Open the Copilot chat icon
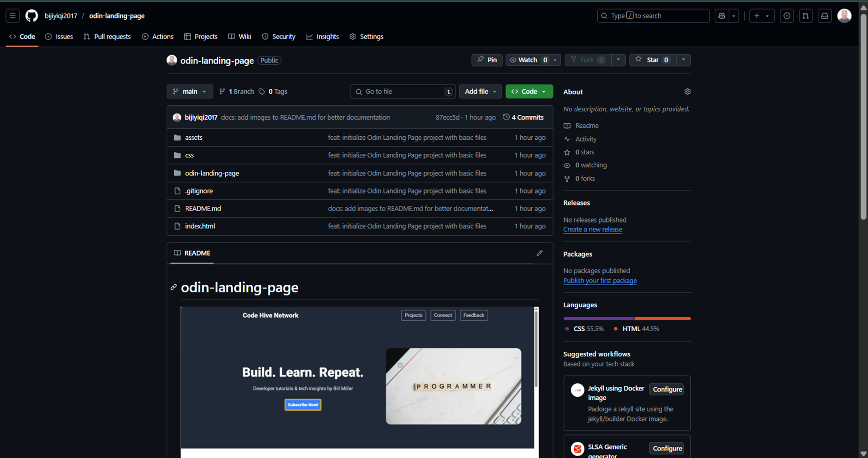 pyautogui.click(x=721, y=16)
